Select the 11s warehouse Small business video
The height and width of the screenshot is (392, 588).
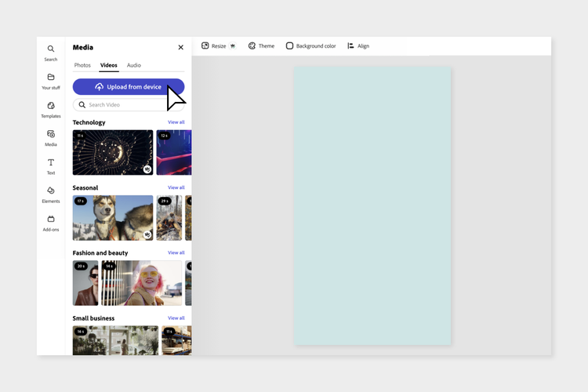[176, 340]
